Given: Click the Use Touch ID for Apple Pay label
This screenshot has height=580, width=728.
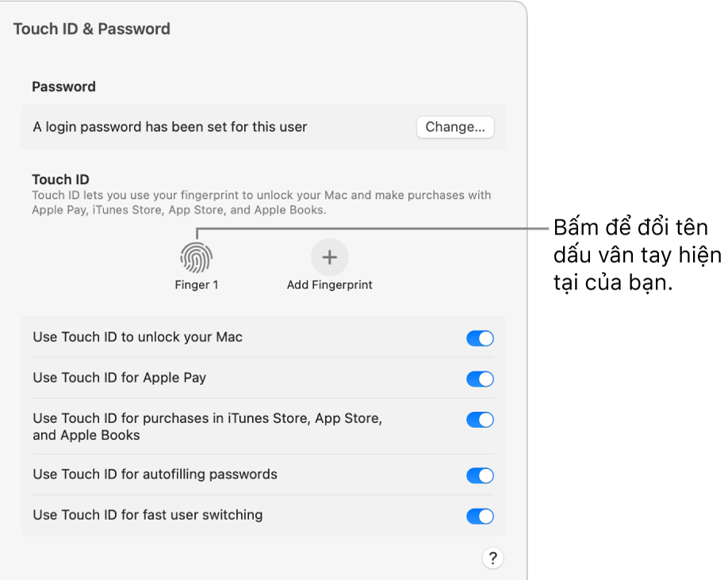Looking at the screenshot, I should click(x=119, y=378).
